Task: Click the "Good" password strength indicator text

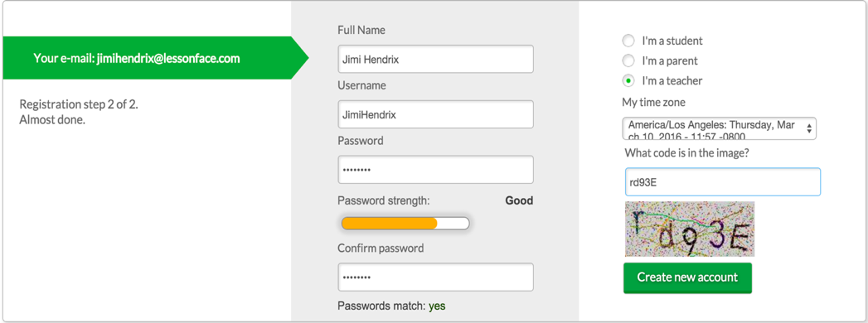Action: tap(519, 200)
